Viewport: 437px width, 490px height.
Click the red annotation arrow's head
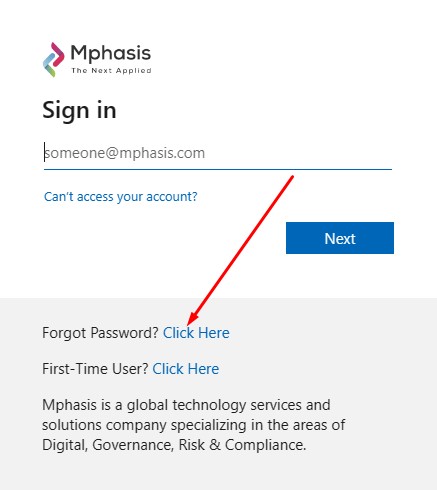tap(192, 319)
